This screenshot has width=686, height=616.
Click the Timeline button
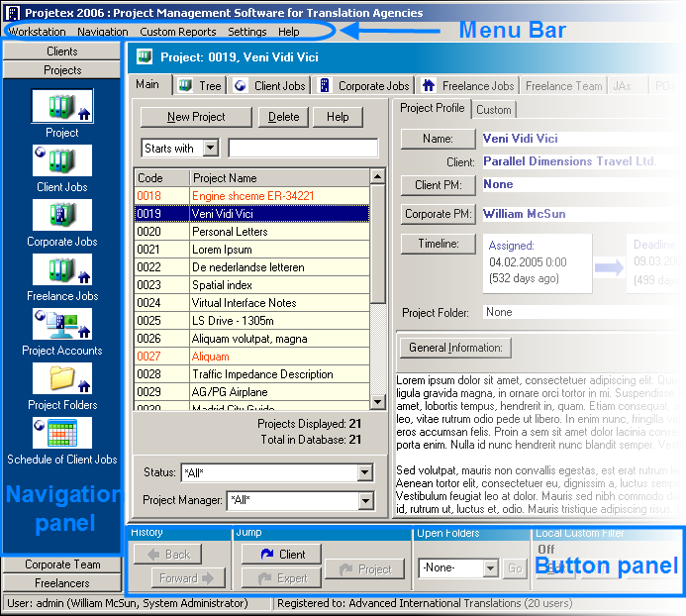(x=438, y=244)
